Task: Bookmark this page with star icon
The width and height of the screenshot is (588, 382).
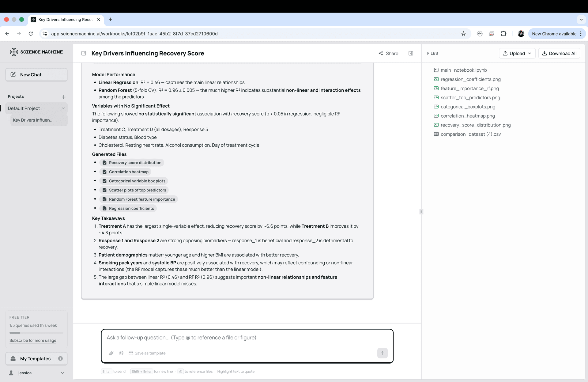Action: coord(463,34)
